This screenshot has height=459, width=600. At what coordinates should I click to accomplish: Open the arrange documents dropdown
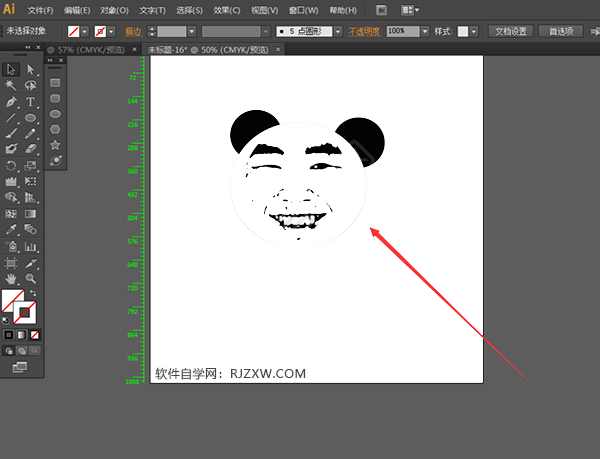coord(410,10)
